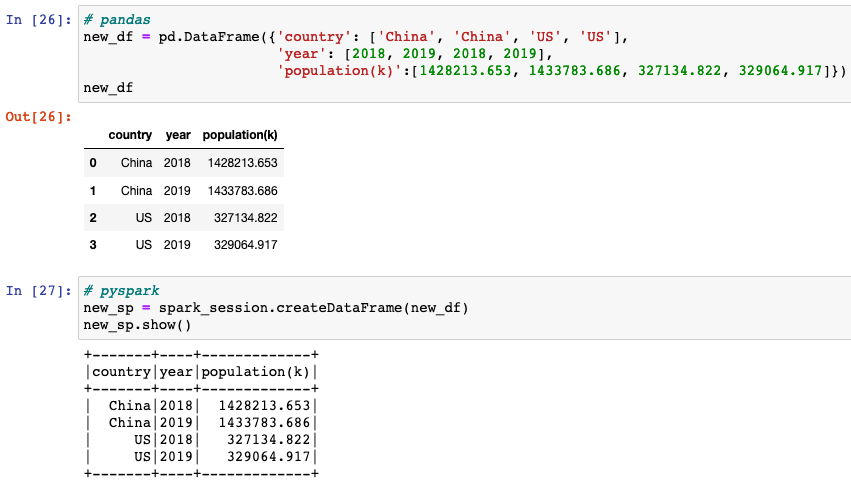This screenshot has width=851, height=484.
Task: Click the new_sp.show() line
Action: pyautogui.click(x=137, y=325)
